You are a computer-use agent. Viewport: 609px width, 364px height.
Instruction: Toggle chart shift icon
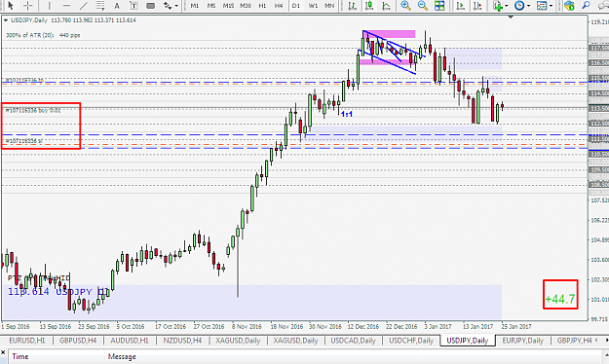(477, 6)
